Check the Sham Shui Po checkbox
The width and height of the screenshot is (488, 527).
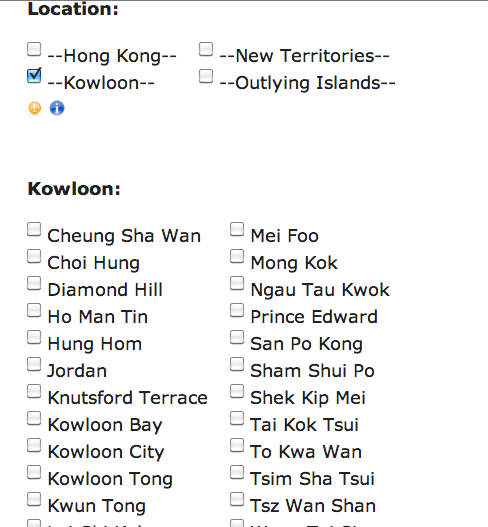tap(237, 364)
